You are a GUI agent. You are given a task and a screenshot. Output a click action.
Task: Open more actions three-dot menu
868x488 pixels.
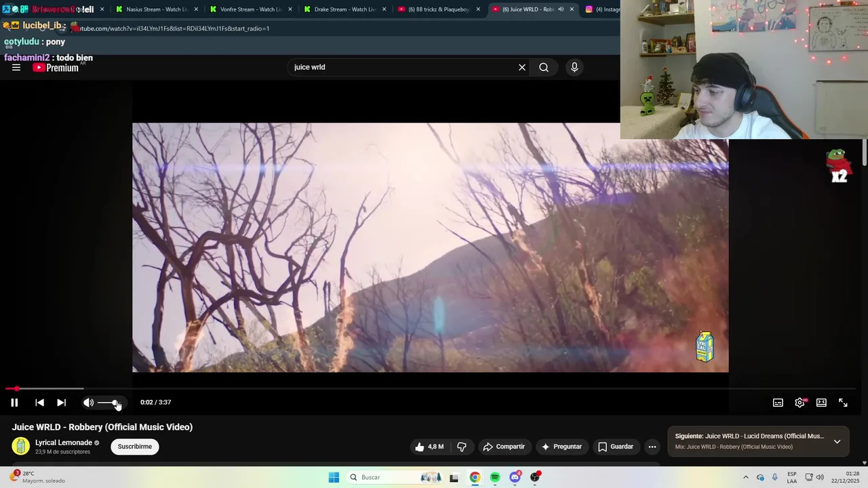[652, 447]
